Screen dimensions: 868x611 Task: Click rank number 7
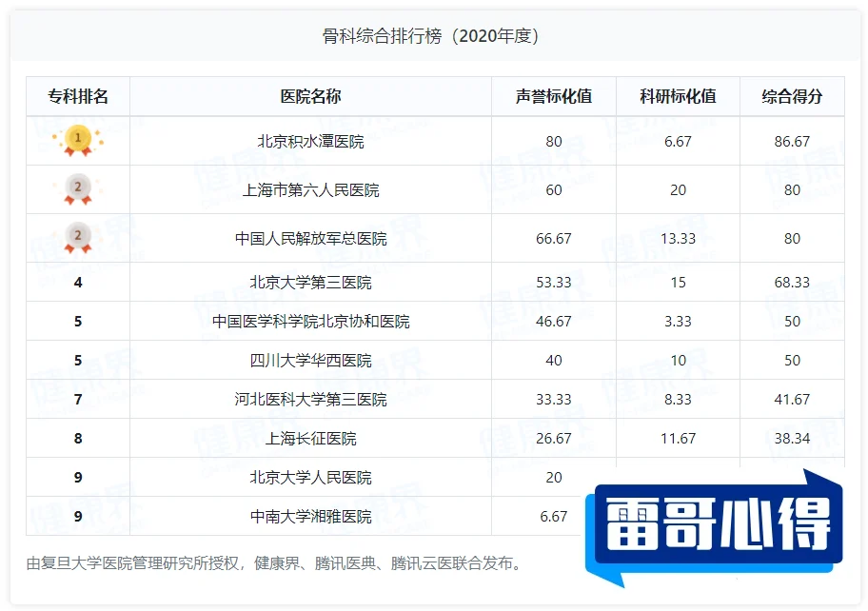[x=78, y=399]
